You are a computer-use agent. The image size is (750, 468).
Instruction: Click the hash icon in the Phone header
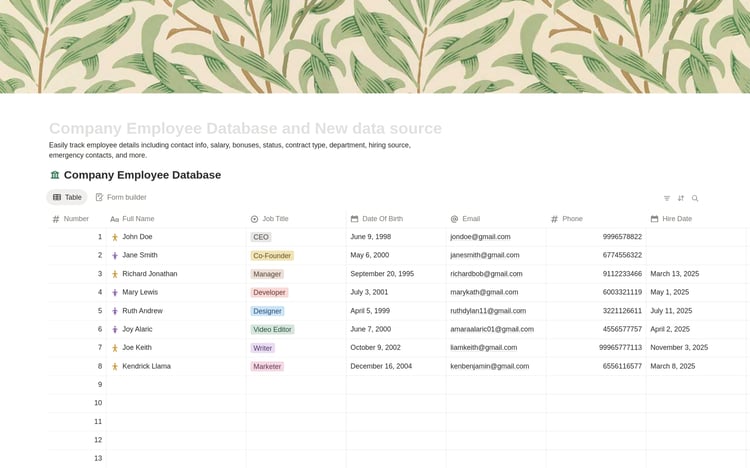554,219
